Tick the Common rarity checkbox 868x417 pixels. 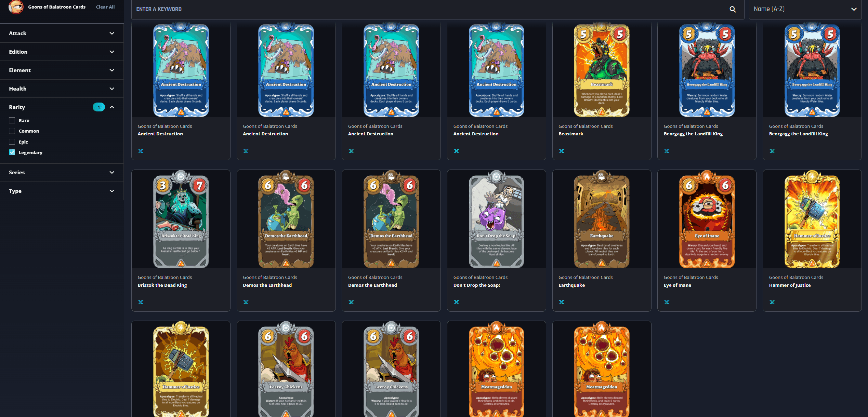12,131
